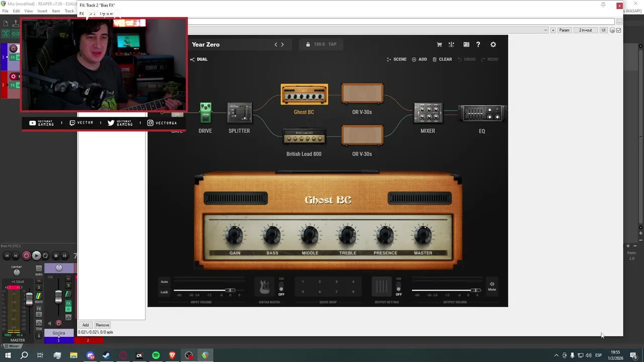
Task: Go to next preset arrow
Action: coord(282,44)
